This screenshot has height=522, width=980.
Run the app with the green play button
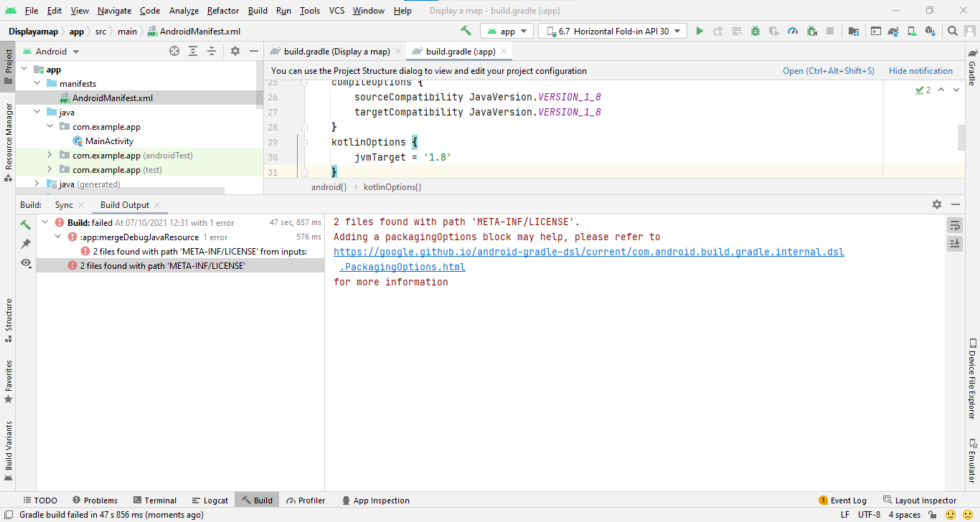click(x=700, y=31)
